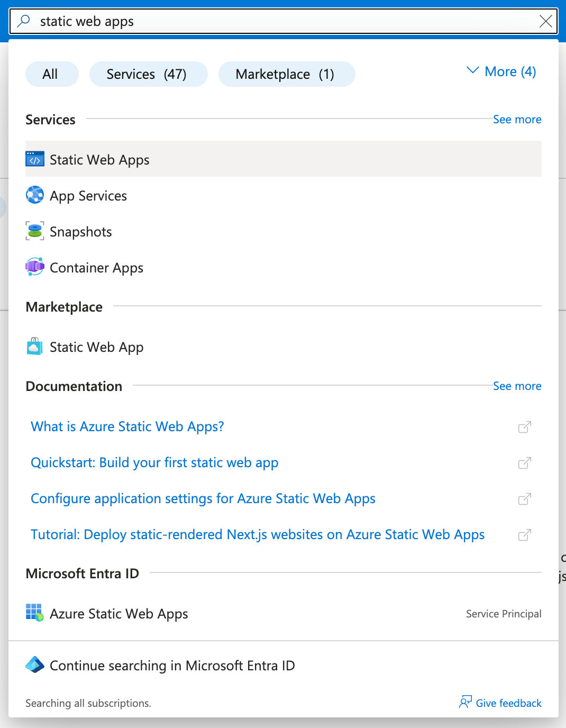
Task: Open Static Web App marketplace result
Action: coord(284,347)
